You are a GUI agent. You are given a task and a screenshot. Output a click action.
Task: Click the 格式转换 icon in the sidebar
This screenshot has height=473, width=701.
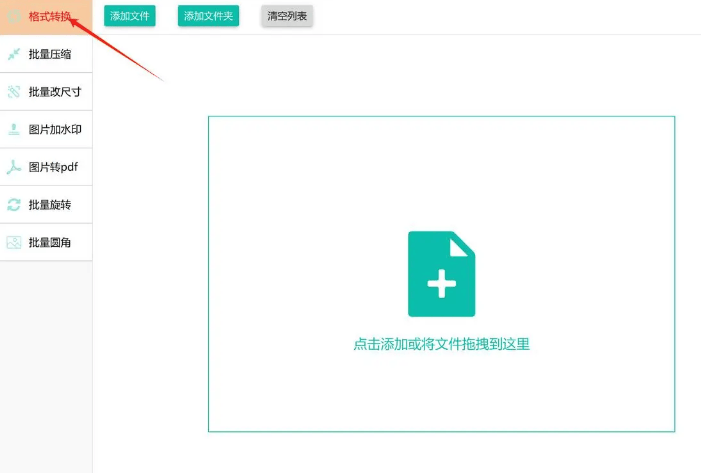(x=14, y=17)
